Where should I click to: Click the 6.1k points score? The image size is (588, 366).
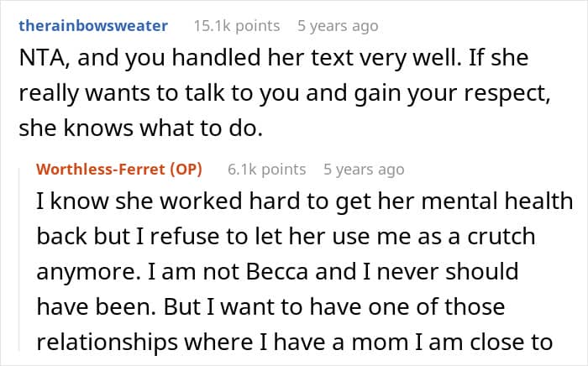coord(266,170)
